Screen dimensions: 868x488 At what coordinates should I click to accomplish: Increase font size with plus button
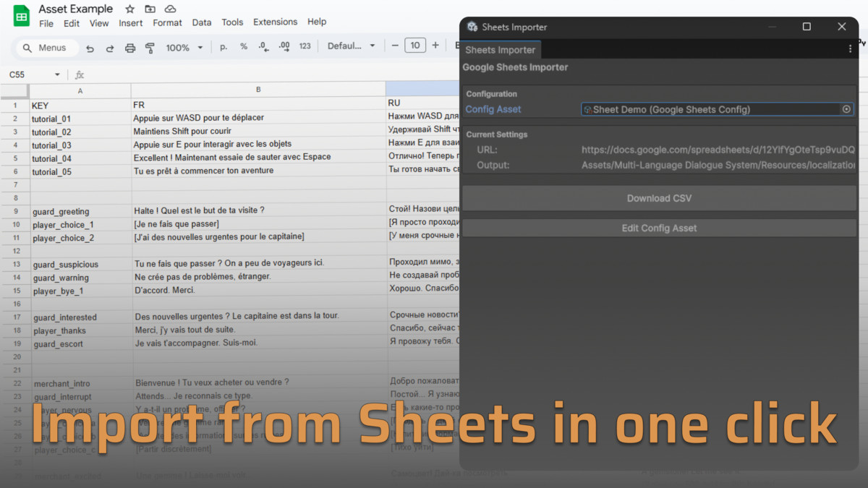point(435,46)
